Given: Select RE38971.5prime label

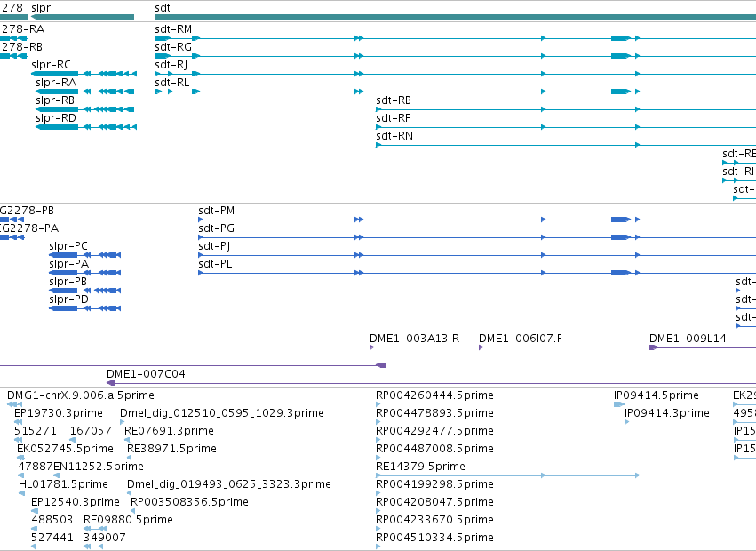Looking at the screenshot, I should (171, 449).
